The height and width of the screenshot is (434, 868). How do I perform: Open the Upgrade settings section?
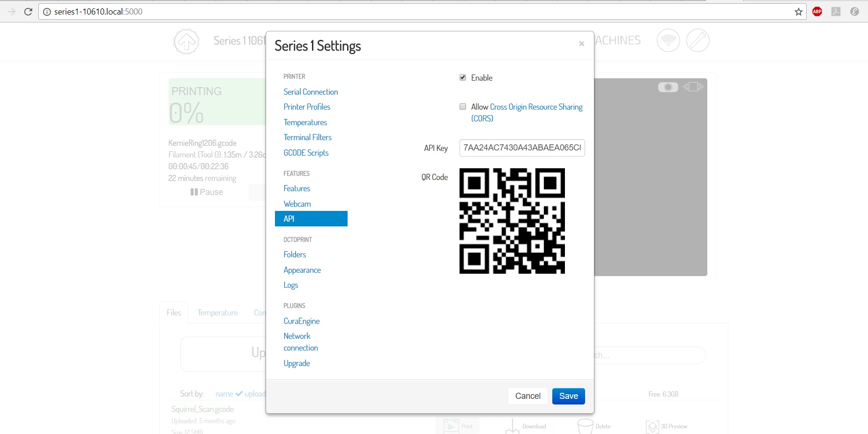pyautogui.click(x=297, y=363)
